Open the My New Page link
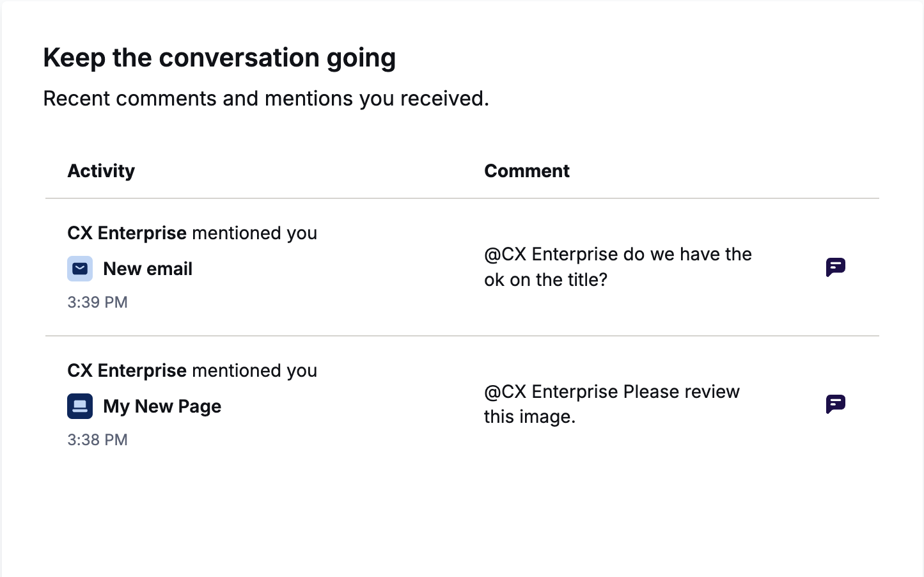This screenshot has width=924, height=577. (x=162, y=406)
